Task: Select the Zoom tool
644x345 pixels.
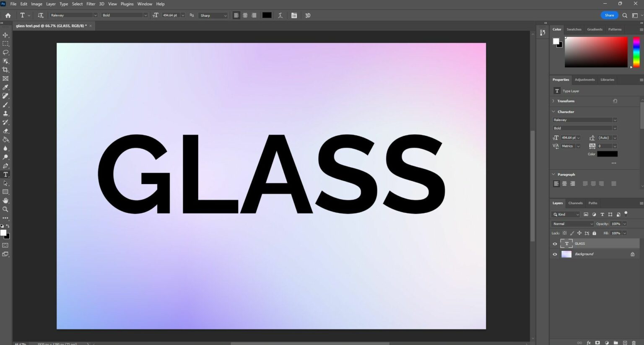Action: click(5, 209)
